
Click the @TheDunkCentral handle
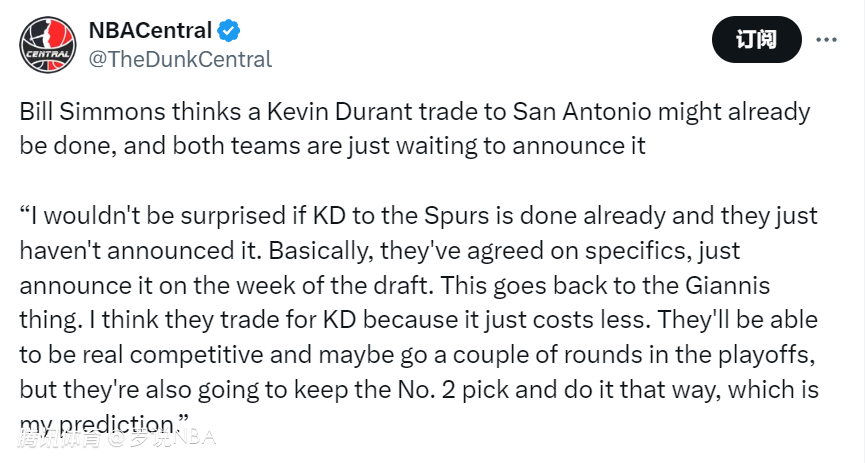[181, 59]
